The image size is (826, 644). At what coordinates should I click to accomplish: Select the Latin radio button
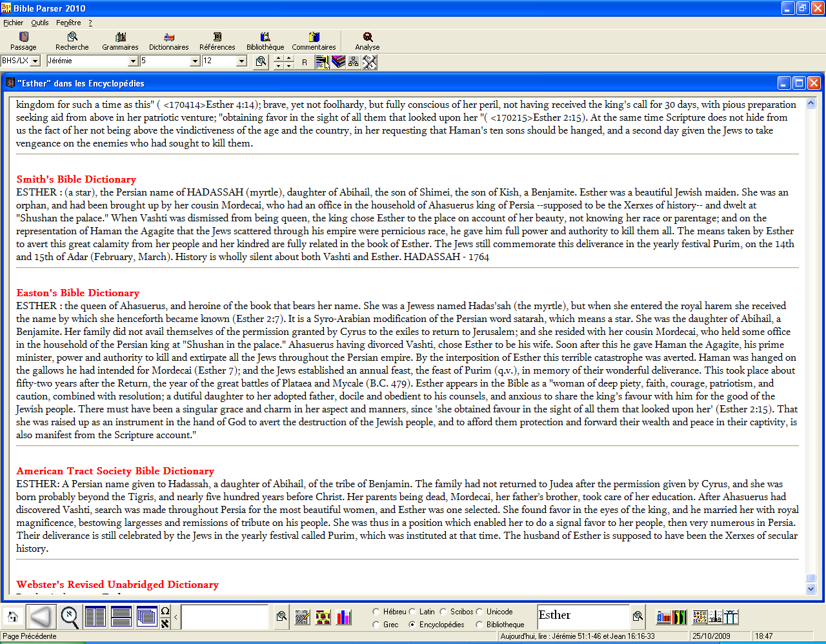tap(412, 612)
